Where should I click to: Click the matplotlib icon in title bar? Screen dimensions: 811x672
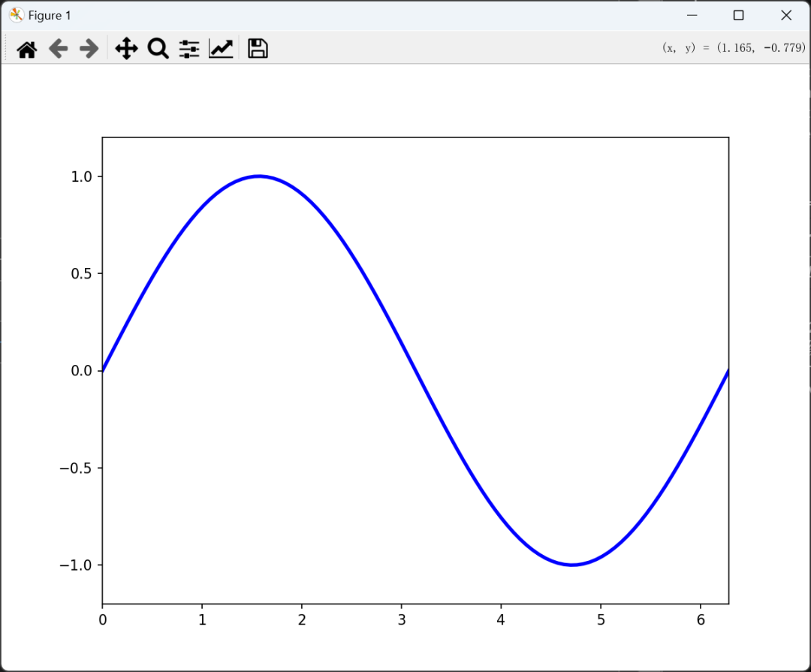[16, 16]
